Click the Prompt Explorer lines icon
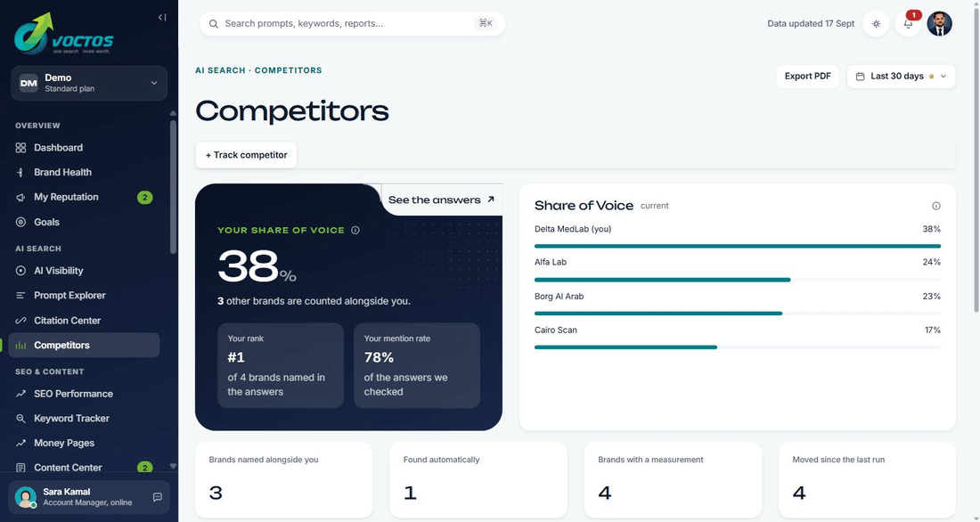 coord(20,295)
